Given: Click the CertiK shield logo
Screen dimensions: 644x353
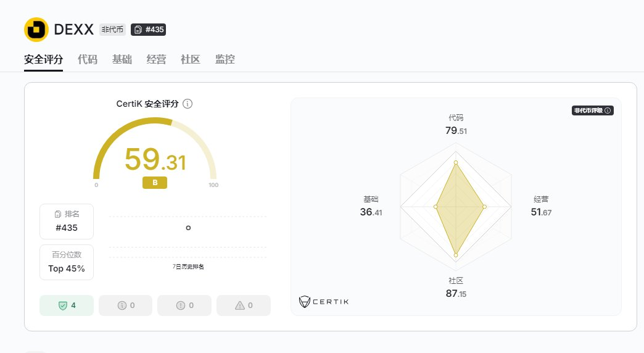Looking at the screenshot, I should click(x=304, y=302).
